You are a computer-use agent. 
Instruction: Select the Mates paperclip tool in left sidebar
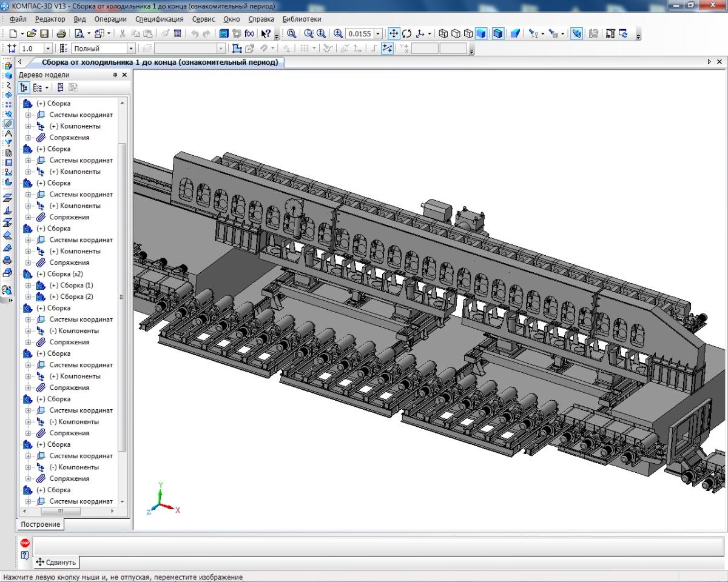click(x=8, y=124)
